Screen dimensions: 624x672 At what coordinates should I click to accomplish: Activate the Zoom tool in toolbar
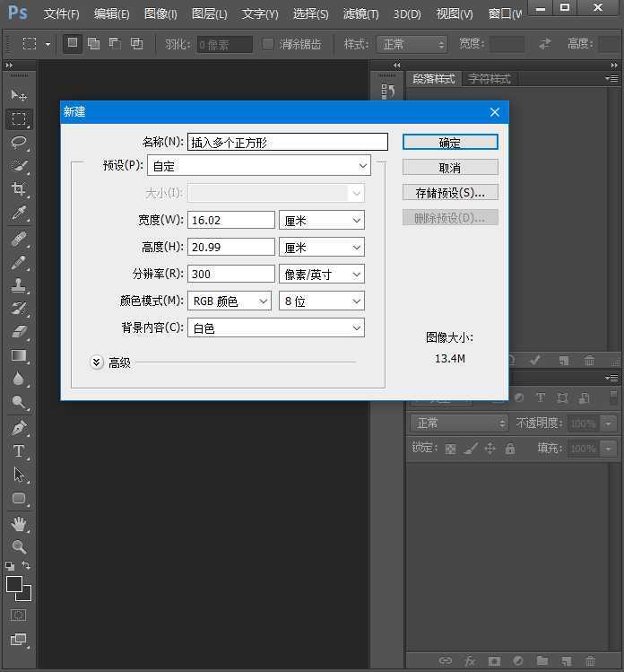pos(19,546)
